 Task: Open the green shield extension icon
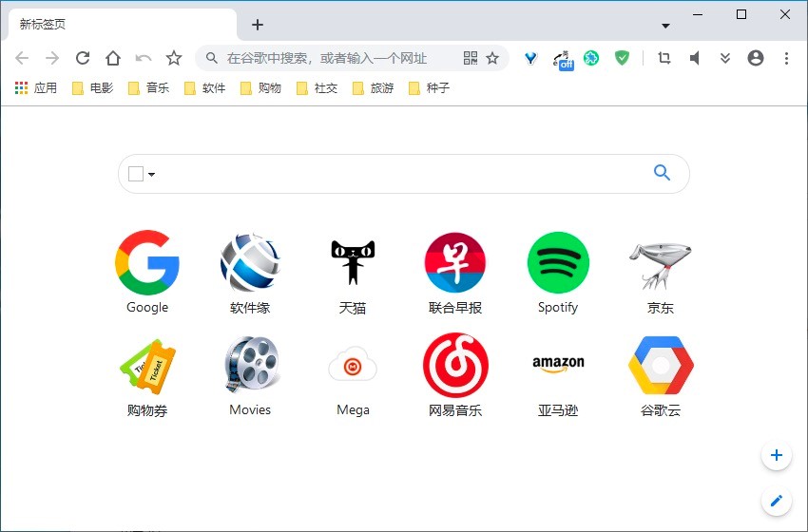pyautogui.click(x=622, y=58)
